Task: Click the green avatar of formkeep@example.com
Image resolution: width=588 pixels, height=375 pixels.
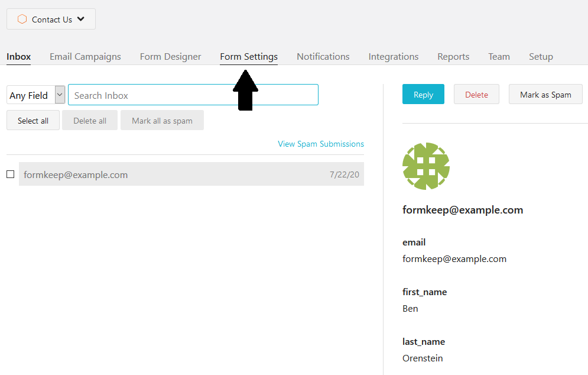Action: (x=426, y=166)
